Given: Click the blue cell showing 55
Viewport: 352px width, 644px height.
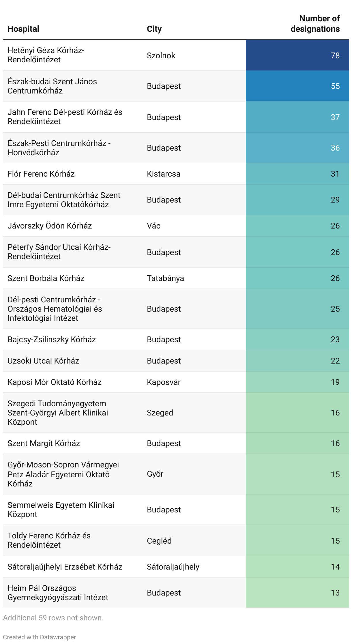Looking at the screenshot, I should [297, 86].
